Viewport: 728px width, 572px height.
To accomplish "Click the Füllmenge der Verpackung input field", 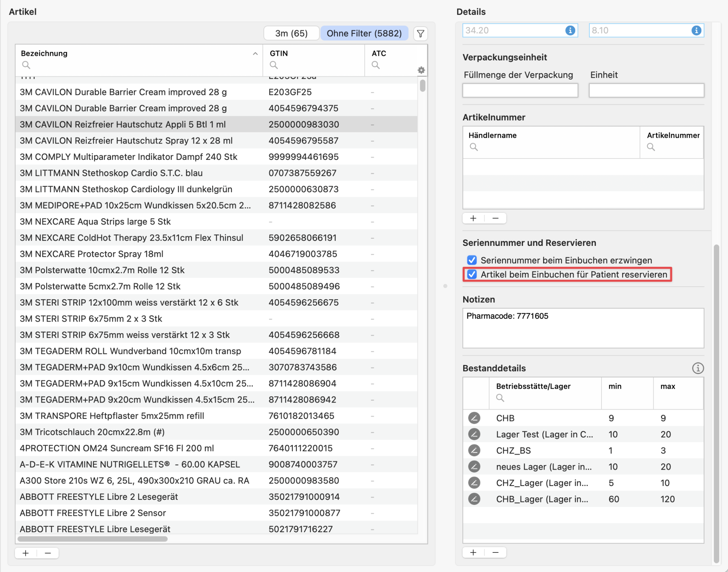I will pyautogui.click(x=520, y=90).
